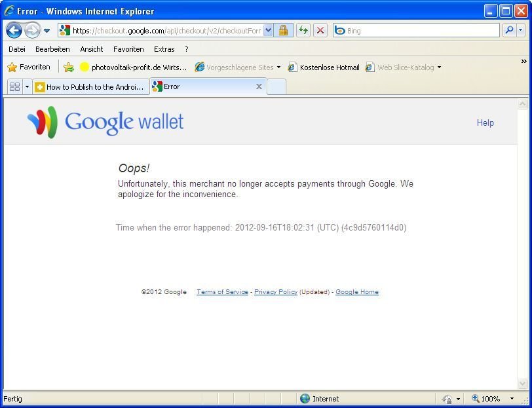The height and width of the screenshot is (408, 532).
Task: Expand the address bar history dropdown
Action: [x=268, y=31]
